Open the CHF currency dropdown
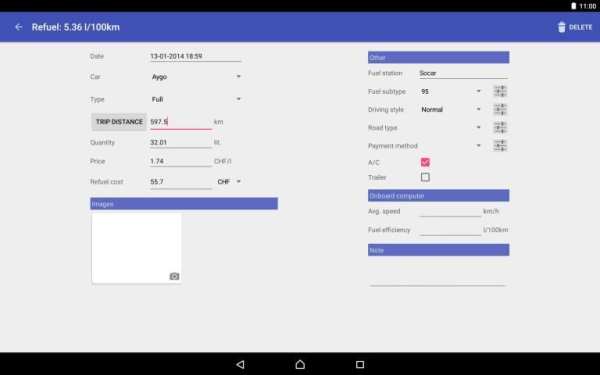The image size is (600, 375). [x=229, y=182]
